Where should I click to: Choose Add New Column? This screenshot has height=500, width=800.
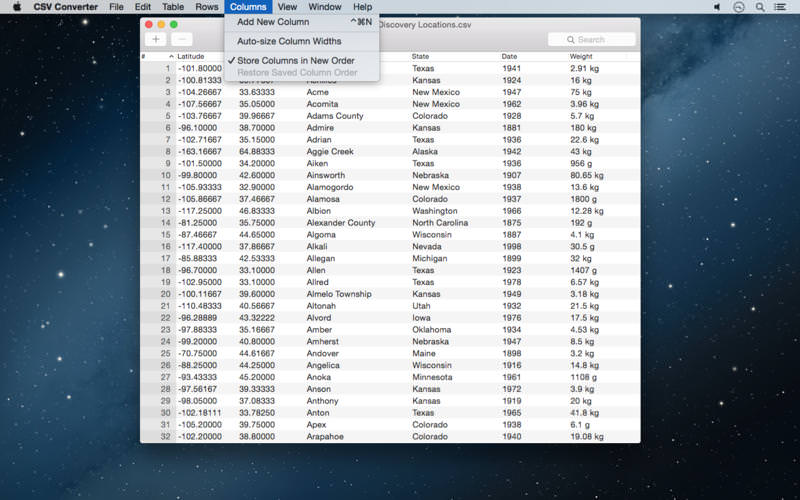click(302, 22)
